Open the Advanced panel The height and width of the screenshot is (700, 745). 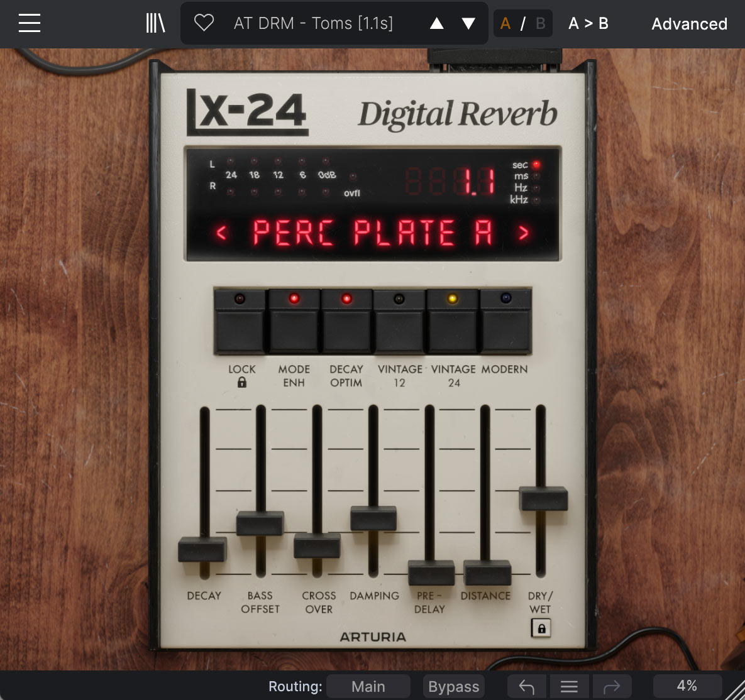coord(689,24)
